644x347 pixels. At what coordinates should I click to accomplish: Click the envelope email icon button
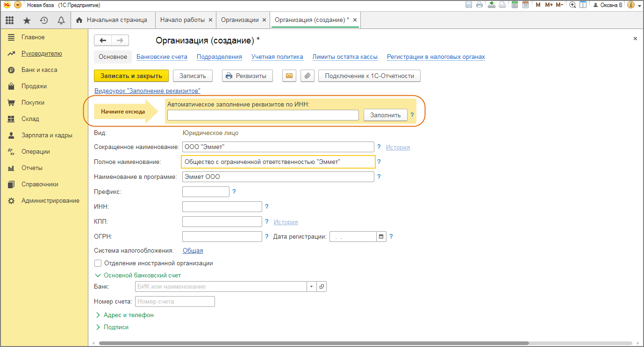289,76
